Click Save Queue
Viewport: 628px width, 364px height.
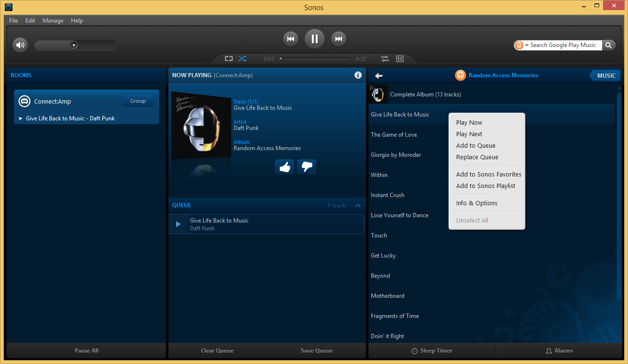coord(317,351)
